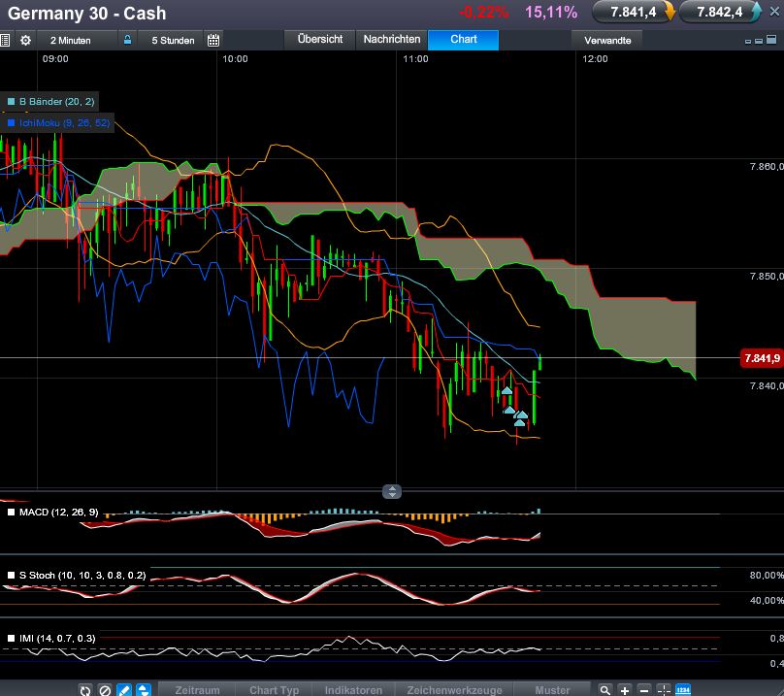The height and width of the screenshot is (696, 784).
Task: Open the Muster menu
Action: pos(552,690)
